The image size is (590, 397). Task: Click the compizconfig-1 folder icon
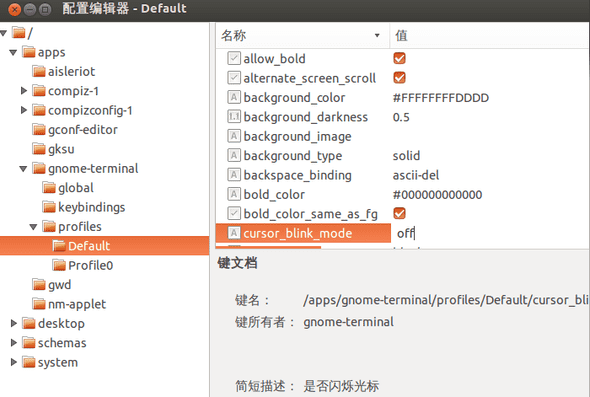click(x=39, y=110)
